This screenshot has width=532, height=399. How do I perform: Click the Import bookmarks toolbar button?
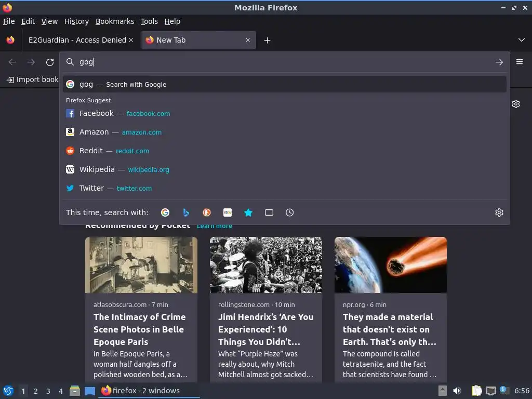pyautogui.click(x=33, y=79)
